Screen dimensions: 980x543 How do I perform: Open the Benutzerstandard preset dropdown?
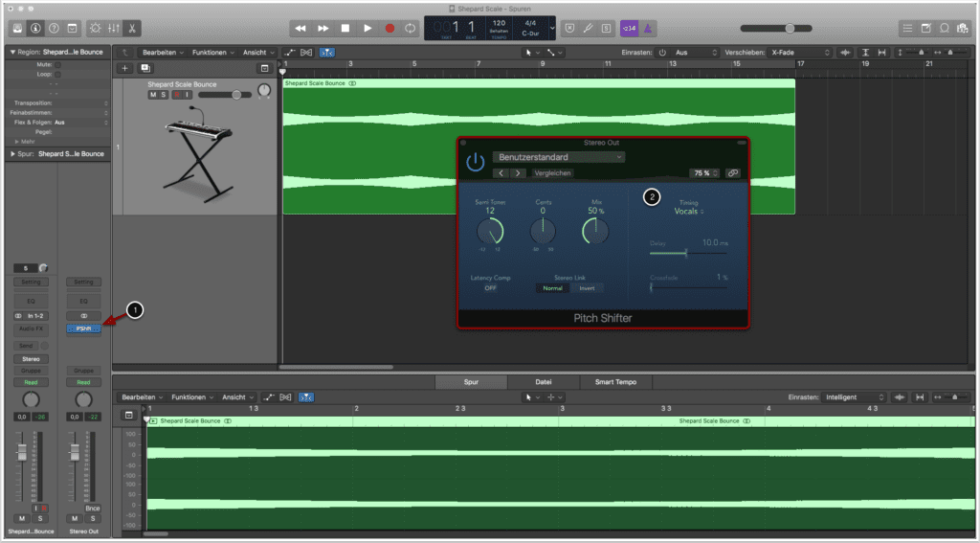pyautogui.click(x=559, y=157)
